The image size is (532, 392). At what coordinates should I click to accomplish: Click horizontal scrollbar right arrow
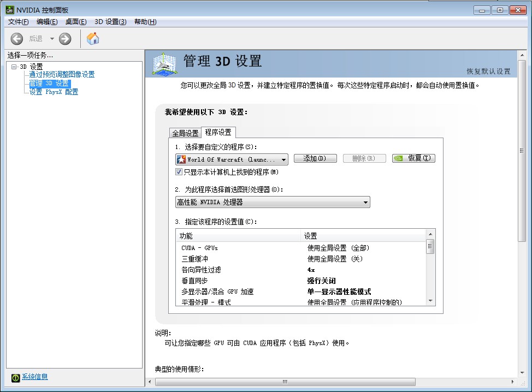[x=513, y=382]
